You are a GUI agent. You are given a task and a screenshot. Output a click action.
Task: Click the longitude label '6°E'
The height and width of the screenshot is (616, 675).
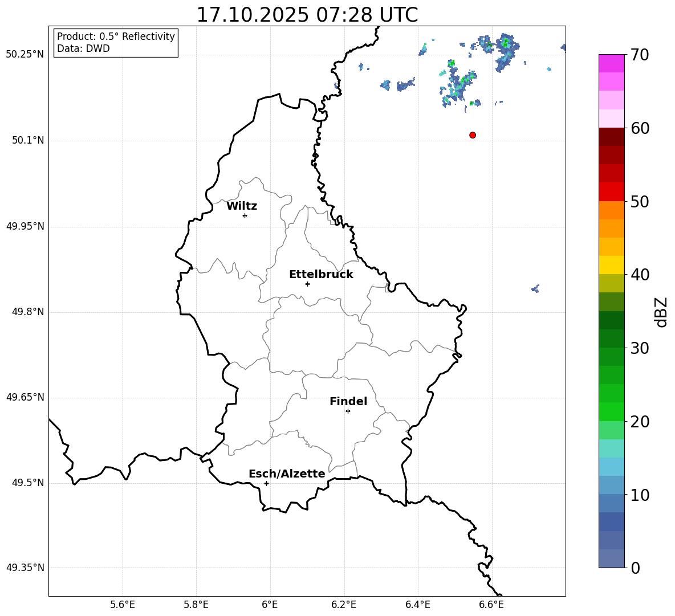point(270,605)
